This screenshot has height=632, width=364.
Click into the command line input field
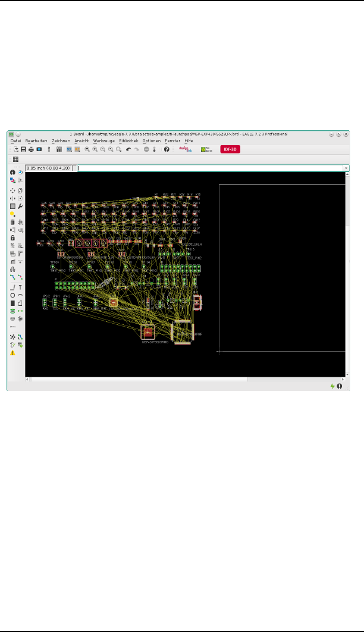click(210, 168)
